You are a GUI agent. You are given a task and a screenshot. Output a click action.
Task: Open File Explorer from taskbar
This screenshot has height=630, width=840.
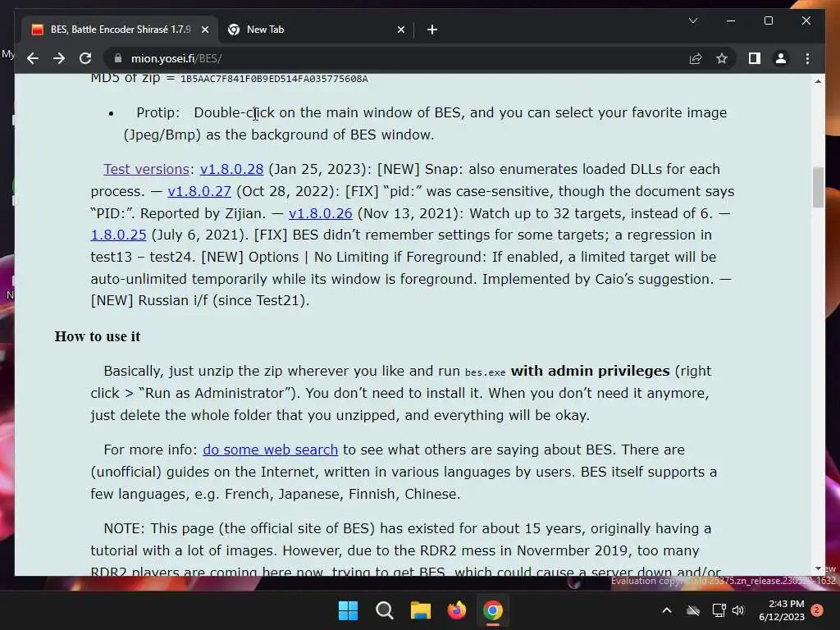(x=421, y=610)
